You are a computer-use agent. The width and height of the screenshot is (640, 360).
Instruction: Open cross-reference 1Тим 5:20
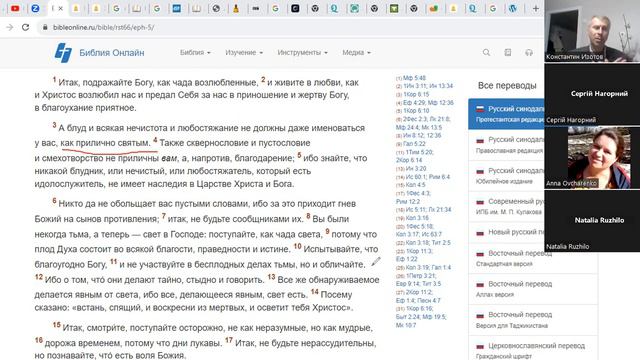[420, 152]
